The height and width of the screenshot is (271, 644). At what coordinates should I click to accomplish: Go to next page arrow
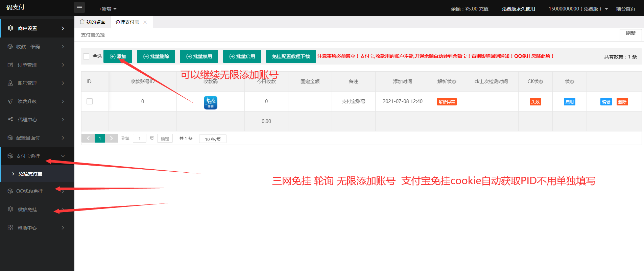pyautogui.click(x=112, y=138)
